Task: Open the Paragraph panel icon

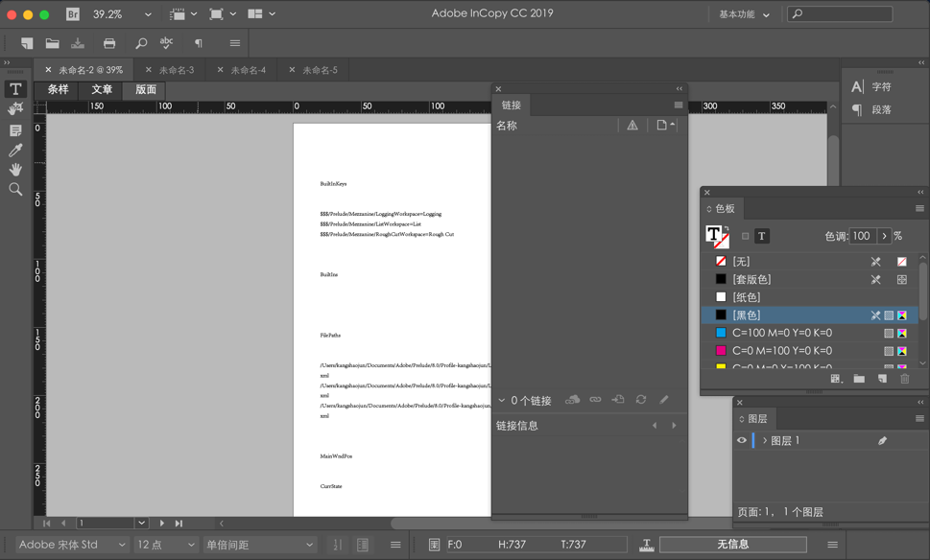Action: click(x=857, y=109)
